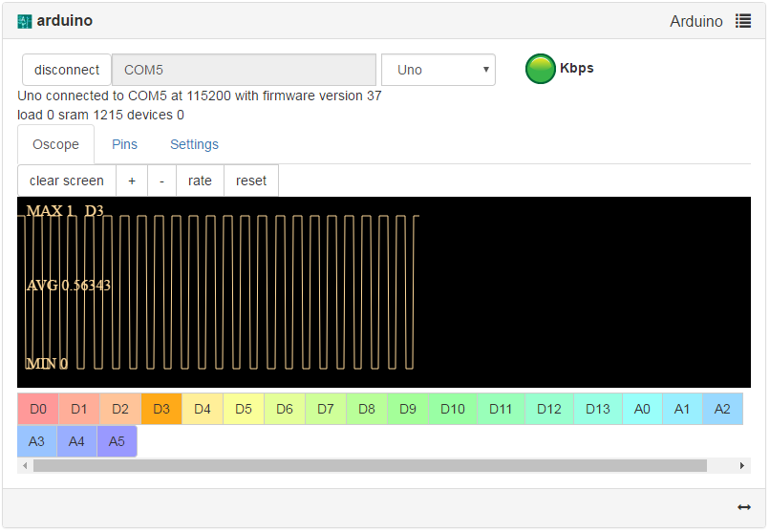The image size is (770, 532).
Task: Select the D9 pin swatch
Action: click(408, 409)
